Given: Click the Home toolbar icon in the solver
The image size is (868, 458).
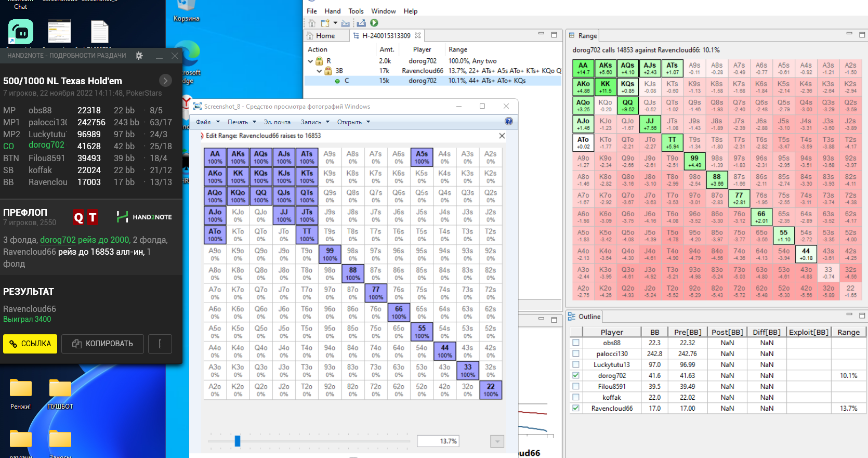Looking at the screenshot, I should (312, 23).
